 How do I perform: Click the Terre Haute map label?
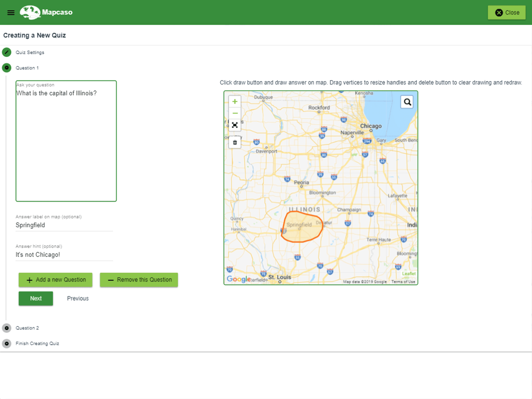[x=379, y=240]
